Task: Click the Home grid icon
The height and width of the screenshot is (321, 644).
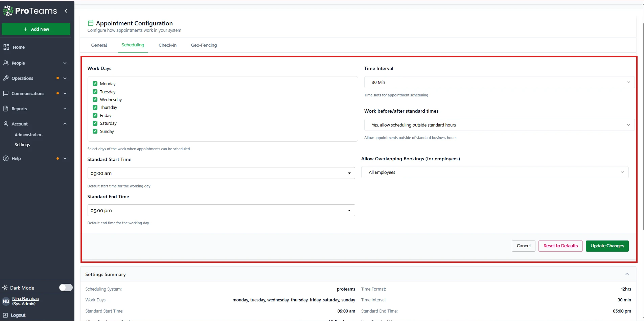Action: click(6, 47)
